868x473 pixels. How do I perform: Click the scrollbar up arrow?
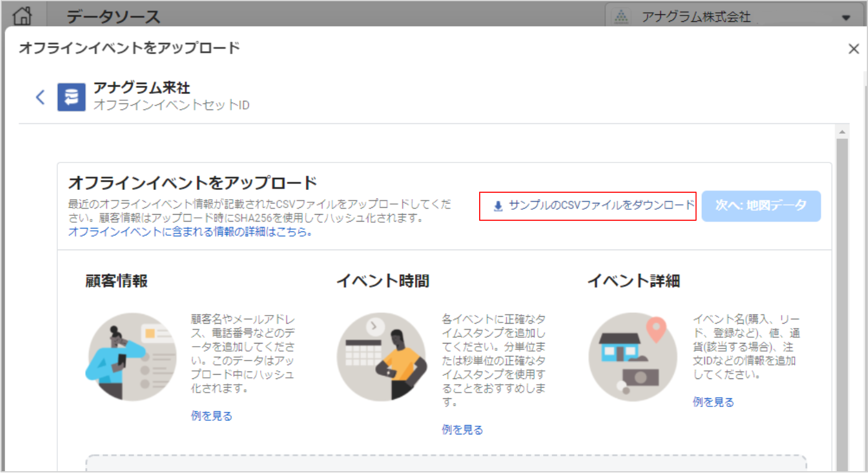coord(842,132)
